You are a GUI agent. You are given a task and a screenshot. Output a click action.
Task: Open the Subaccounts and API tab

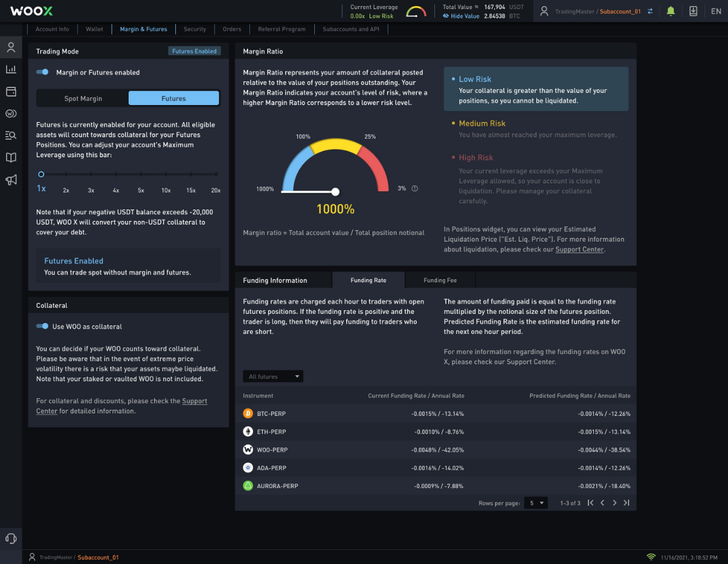pos(351,29)
